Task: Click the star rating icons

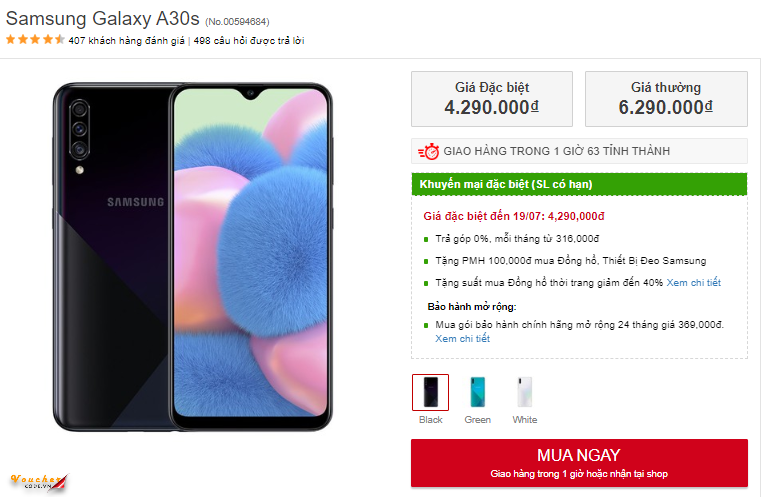Action: pos(35,40)
